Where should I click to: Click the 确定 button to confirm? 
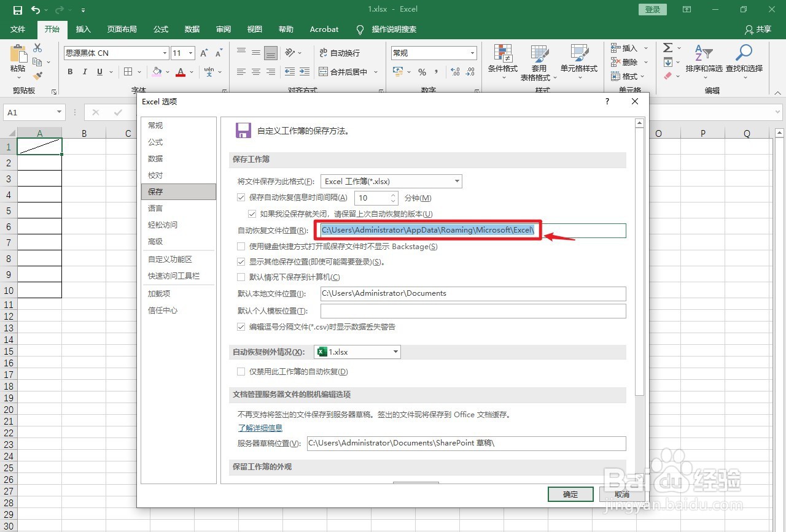pos(570,494)
